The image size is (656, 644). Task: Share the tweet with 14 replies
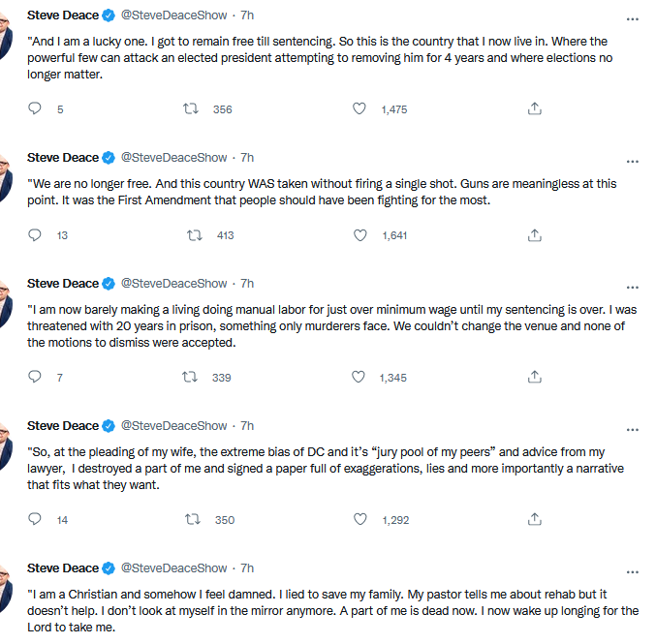[x=534, y=520]
